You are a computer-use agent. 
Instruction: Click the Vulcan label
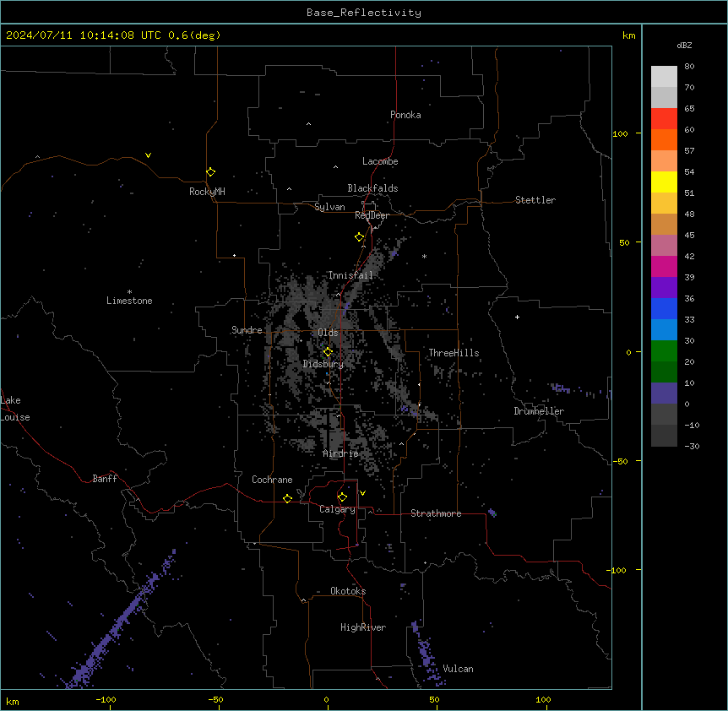459,669
